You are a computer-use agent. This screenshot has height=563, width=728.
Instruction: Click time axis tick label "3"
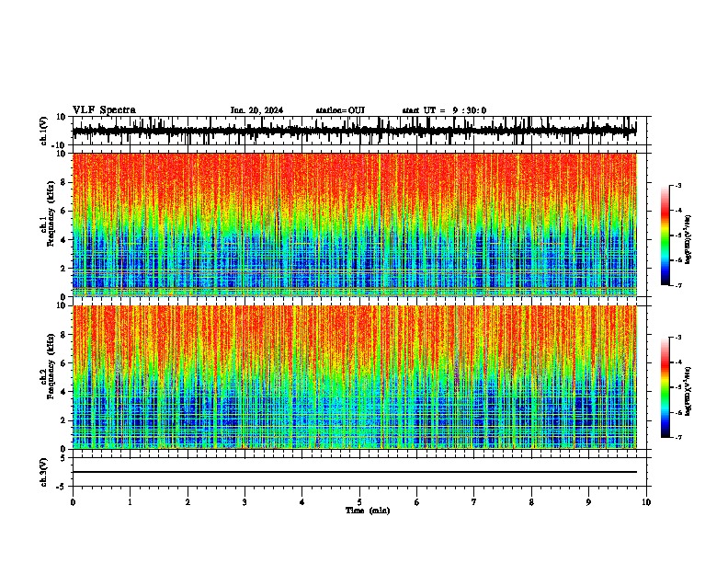click(245, 502)
